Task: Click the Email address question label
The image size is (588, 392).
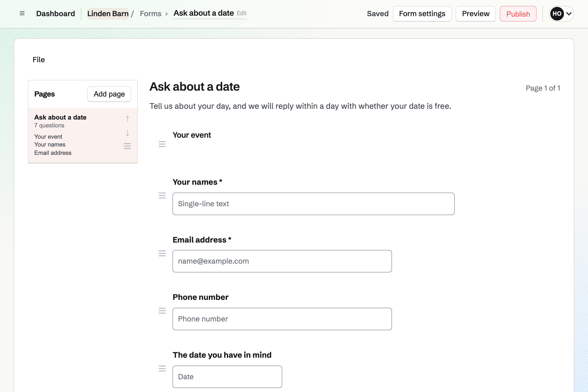Action: coord(202,240)
